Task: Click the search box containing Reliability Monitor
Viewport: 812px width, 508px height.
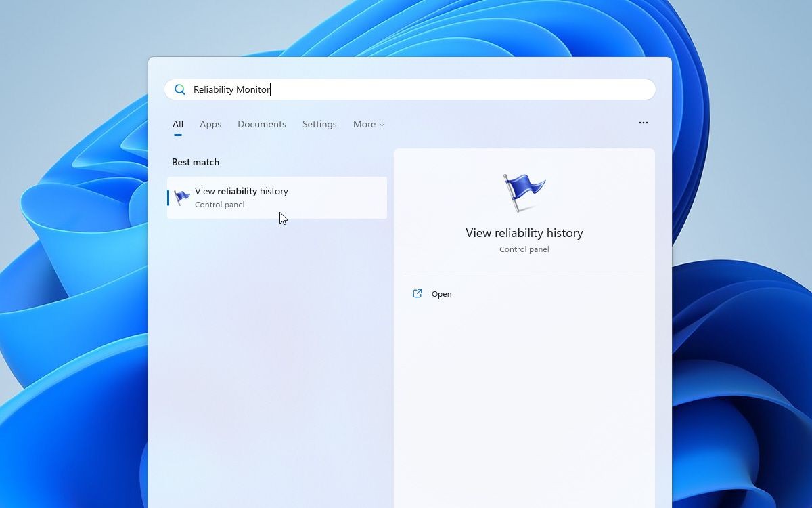Action: point(409,89)
